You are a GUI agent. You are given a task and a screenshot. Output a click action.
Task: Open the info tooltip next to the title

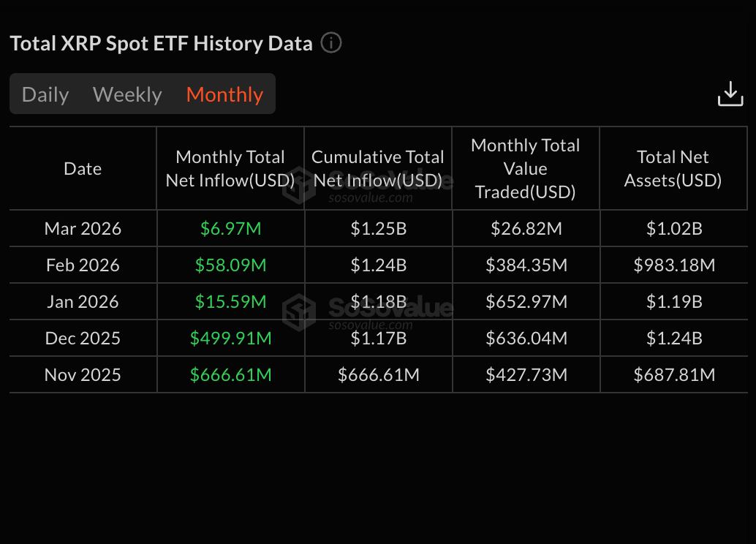330,43
